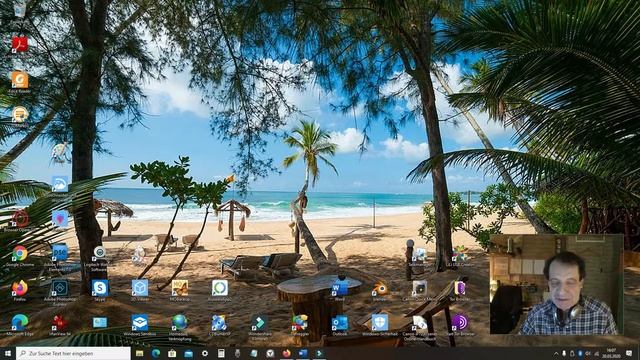Open Calculator from the taskbar
The width and height of the screenshot is (640, 360).
[x=221, y=353]
